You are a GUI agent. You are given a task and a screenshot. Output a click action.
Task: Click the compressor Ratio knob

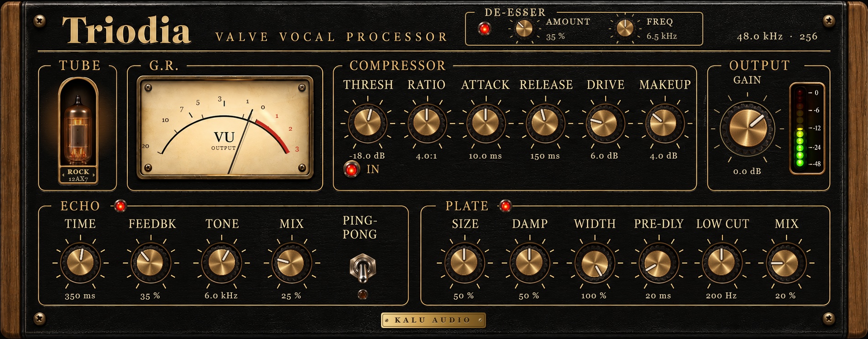click(427, 123)
